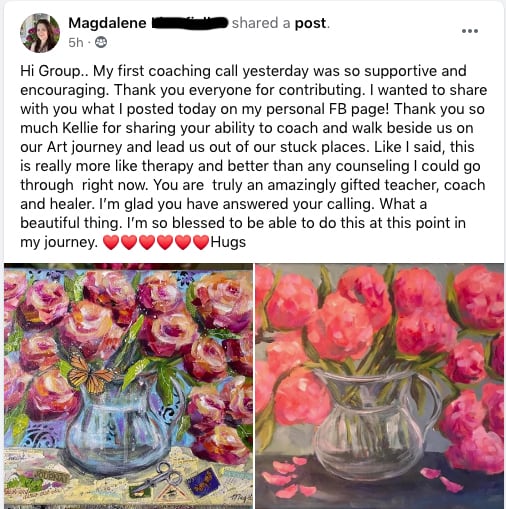This screenshot has width=506, height=509.
Task: Click the blue glass vase in left painting
Action: (x=120, y=428)
